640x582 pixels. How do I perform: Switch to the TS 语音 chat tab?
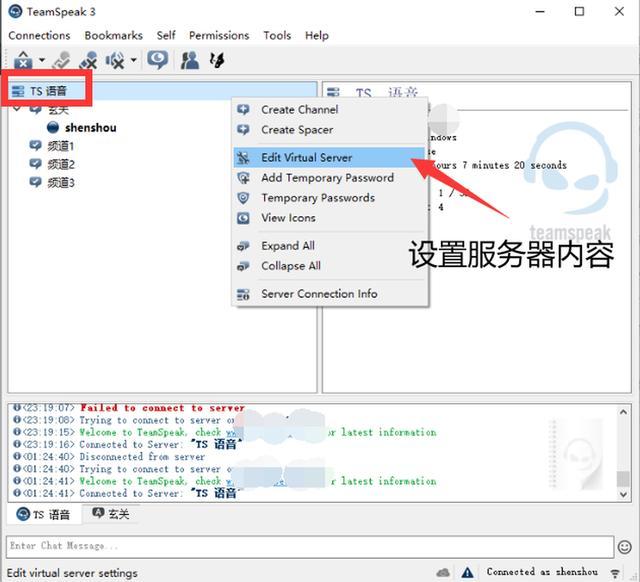click(x=44, y=514)
